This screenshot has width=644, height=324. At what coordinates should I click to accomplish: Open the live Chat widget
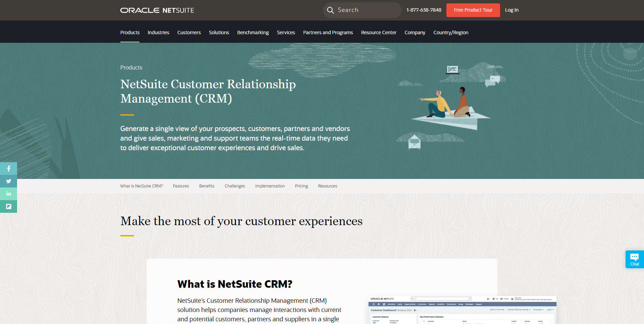click(x=634, y=259)
